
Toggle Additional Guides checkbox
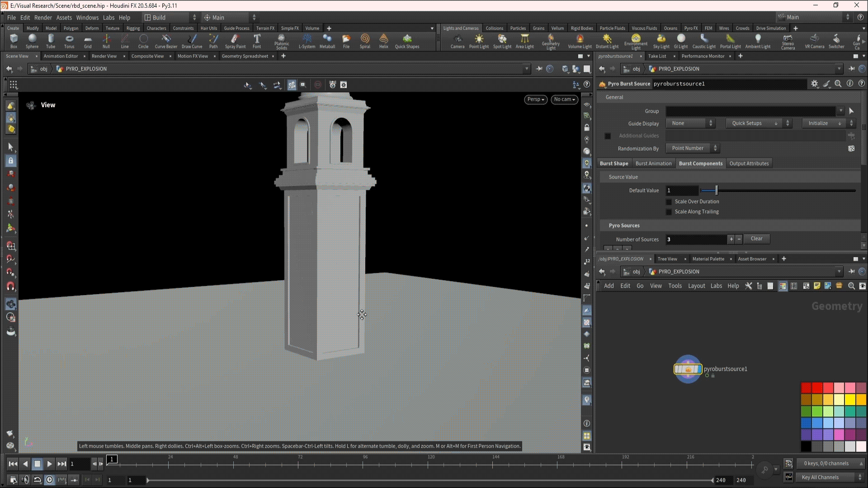click(x=608, y=136)
